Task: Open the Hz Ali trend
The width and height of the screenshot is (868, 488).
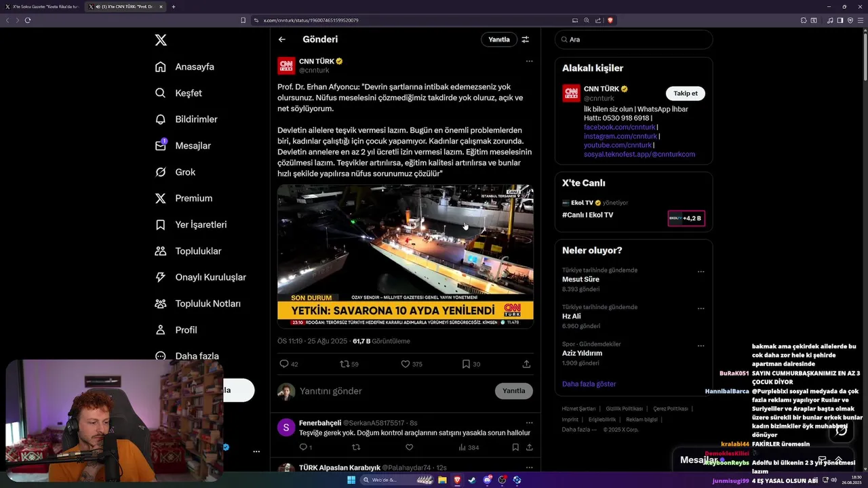Action: [572, 317]
